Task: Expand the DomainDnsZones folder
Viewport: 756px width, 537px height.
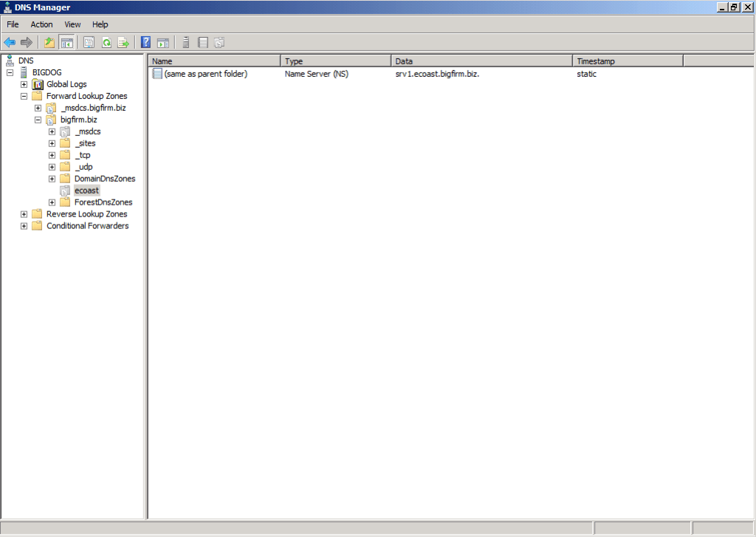Action: [x=52, y=179]
